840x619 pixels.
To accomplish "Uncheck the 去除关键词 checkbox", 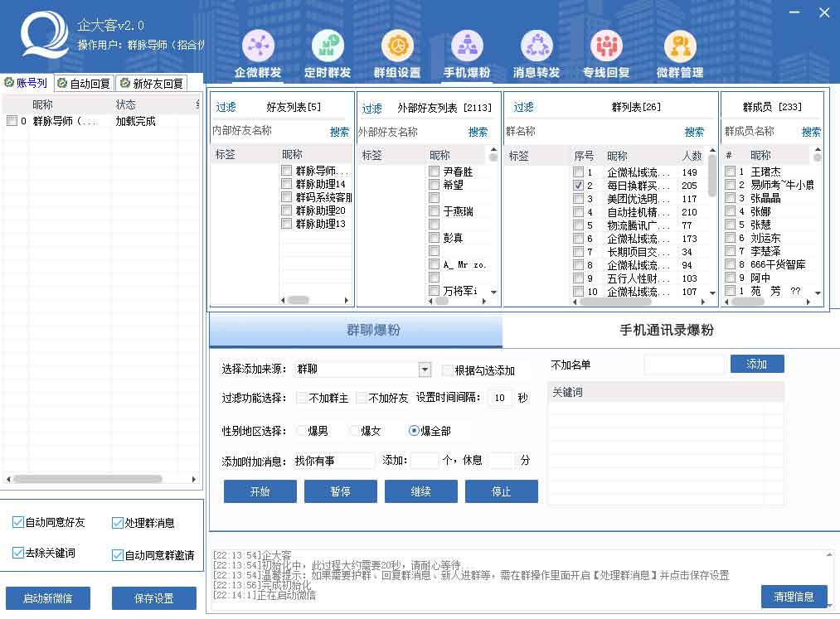I will [x=18, y=553].
